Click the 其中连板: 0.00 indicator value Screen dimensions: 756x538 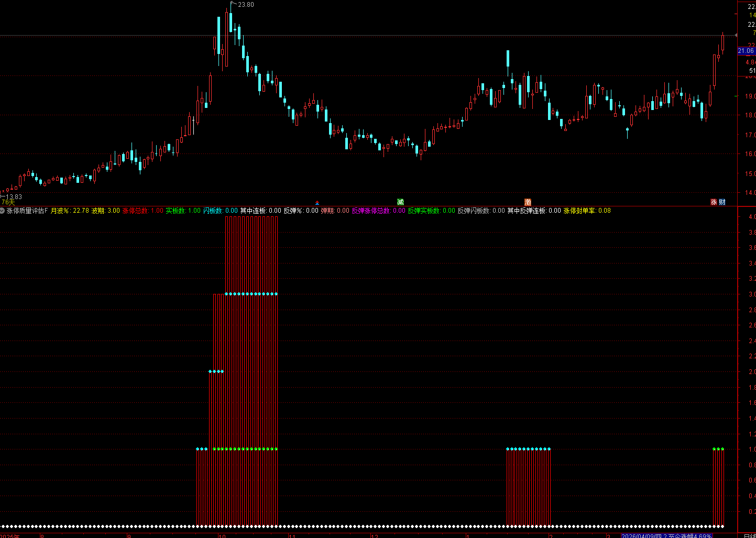coord(261,211)
